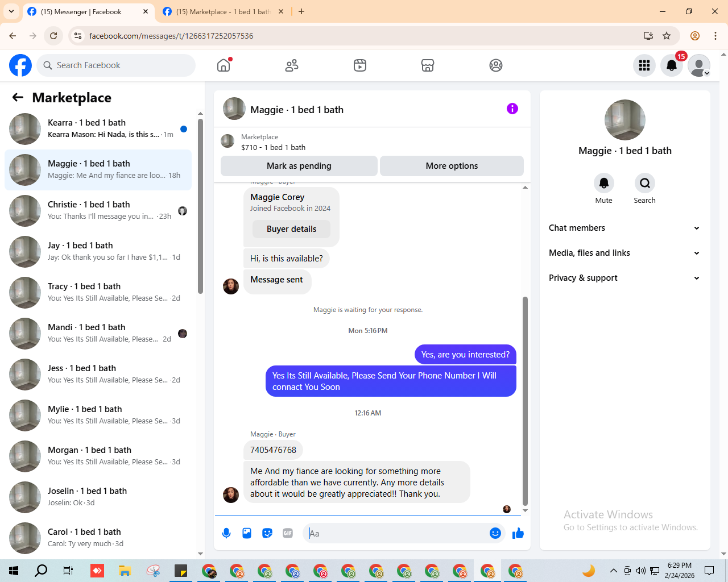Click Maggie's large profile thumbnail
The image size is (728, 582).
[625, 120]
